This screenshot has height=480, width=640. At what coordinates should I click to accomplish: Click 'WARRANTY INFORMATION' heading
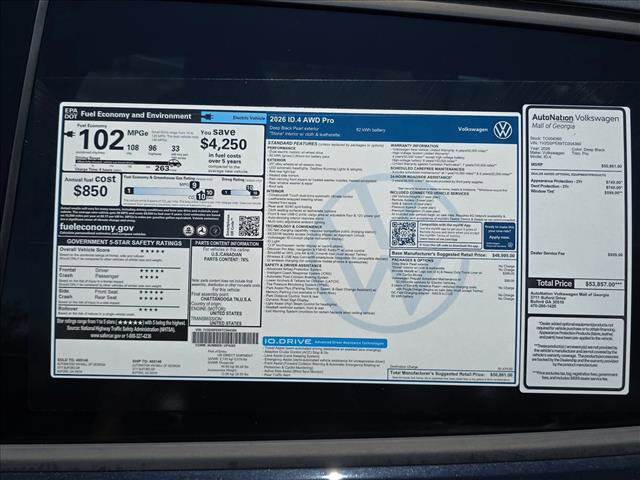tap(414, 146)
